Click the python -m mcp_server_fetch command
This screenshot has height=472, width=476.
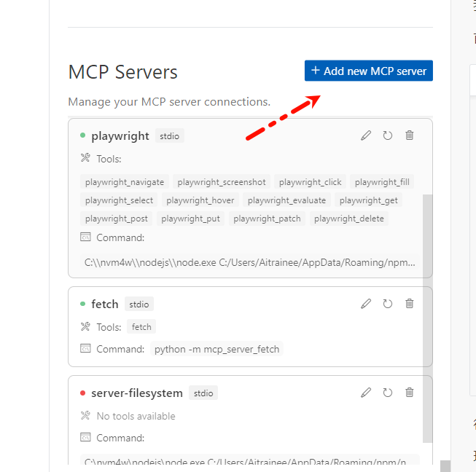pyautogui.click(x=216, y=349)
